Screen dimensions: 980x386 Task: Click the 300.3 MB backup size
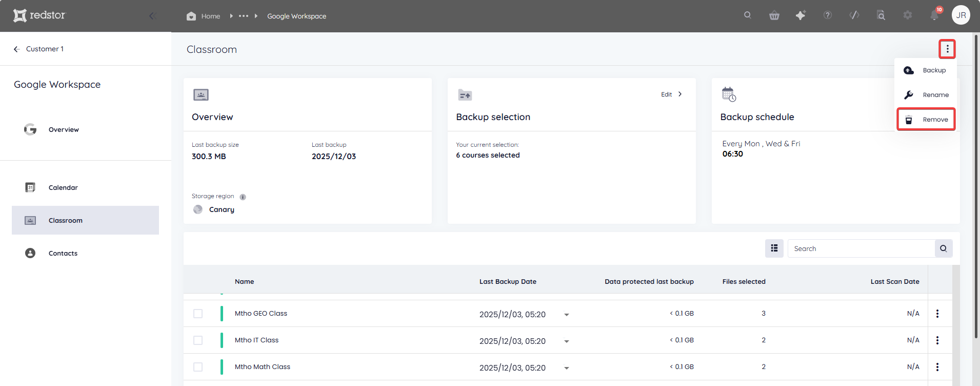(x=209, y=156)
